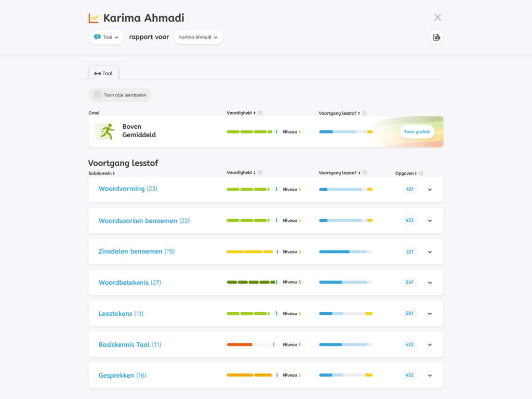Image resolution: width=532 pixels, height=399 pixels.
Task: Click the Zinsdelen benoemen progress bar
Action: point(345,252)
